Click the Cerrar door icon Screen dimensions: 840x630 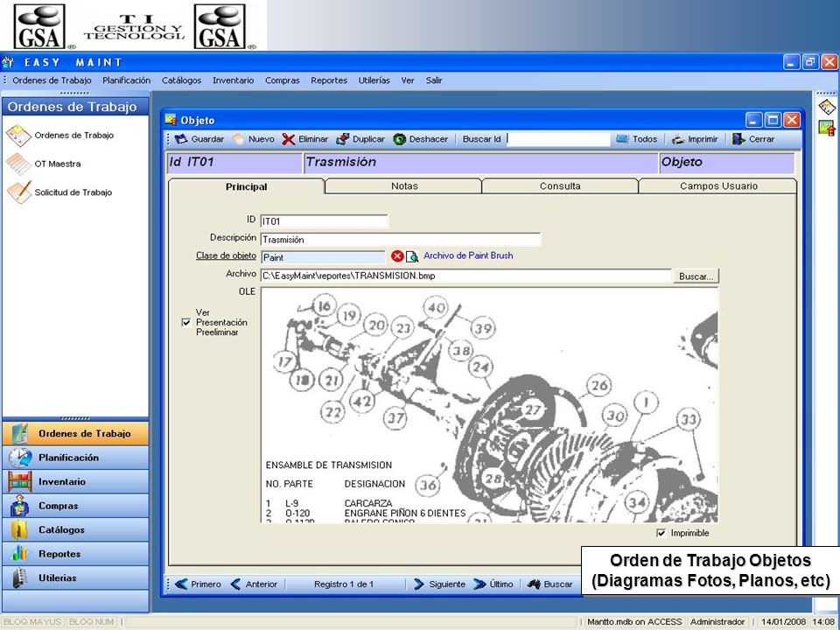[738, 139]
